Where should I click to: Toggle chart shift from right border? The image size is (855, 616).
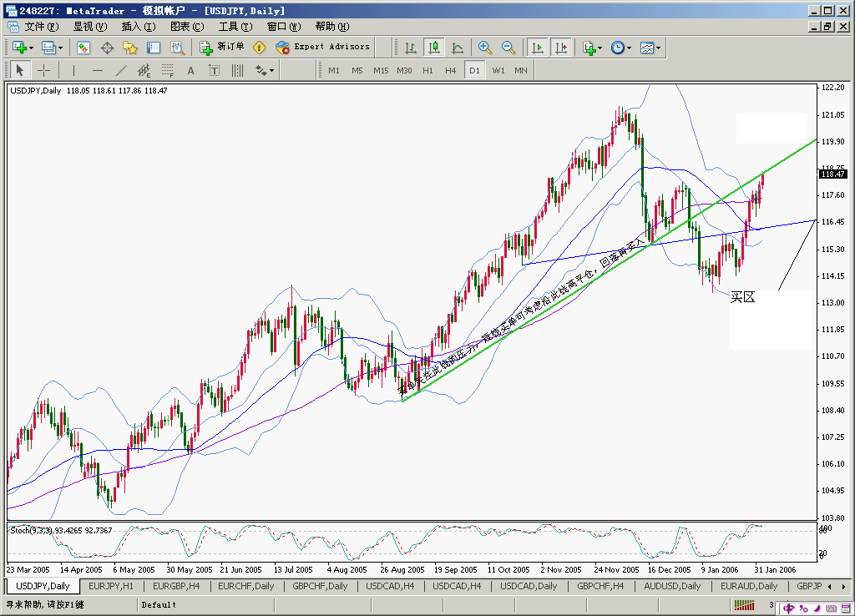561,48
